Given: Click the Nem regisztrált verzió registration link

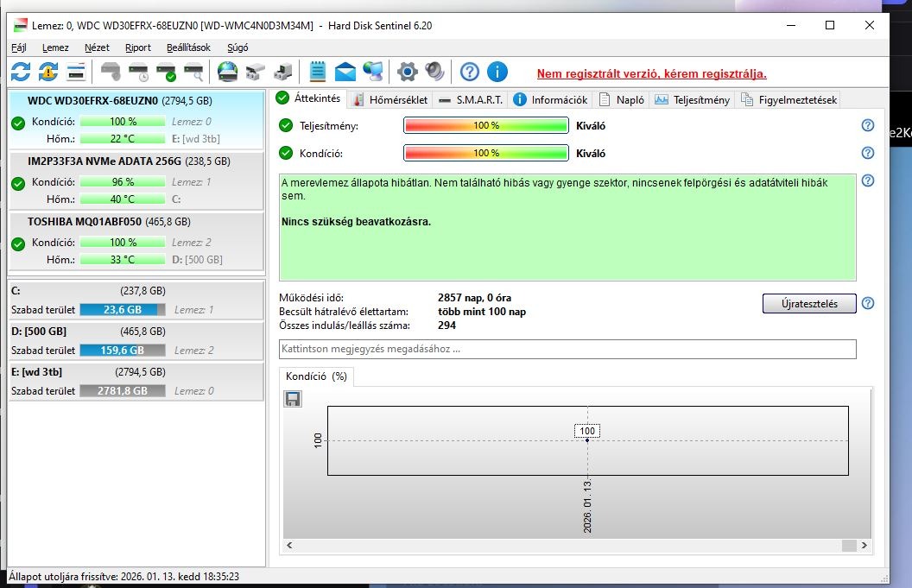Looking at the screenshot, I should coord(651,74).
